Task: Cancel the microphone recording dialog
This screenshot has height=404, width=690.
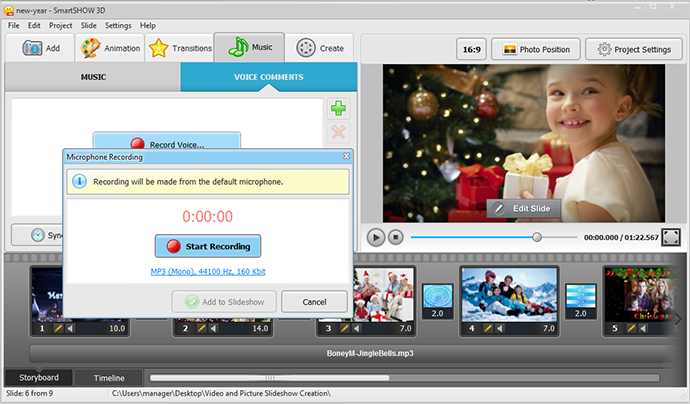Action: 314,302
